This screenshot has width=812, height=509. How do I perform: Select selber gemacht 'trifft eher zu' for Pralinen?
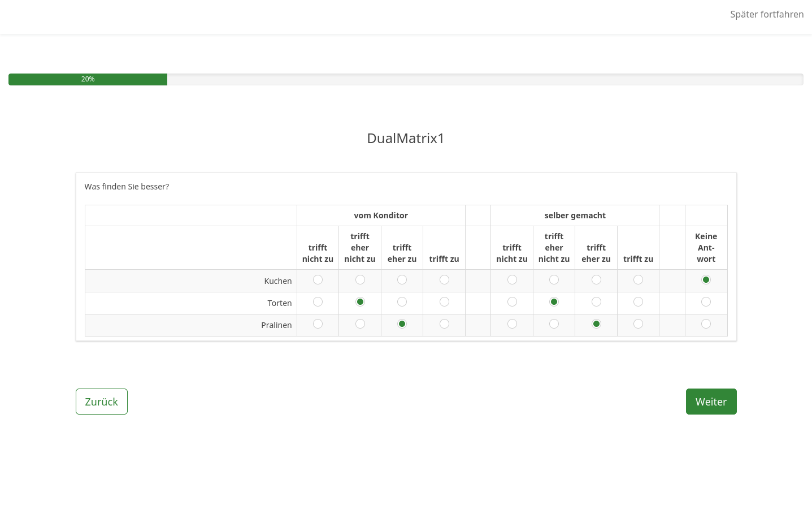tap(596, 324)
